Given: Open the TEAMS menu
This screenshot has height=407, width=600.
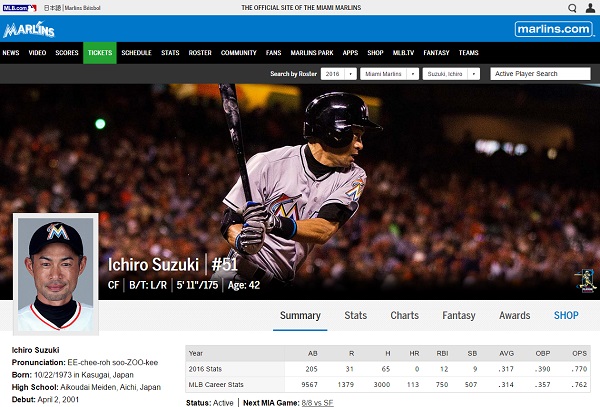Looking at the screenshot, I should point(468,53).
